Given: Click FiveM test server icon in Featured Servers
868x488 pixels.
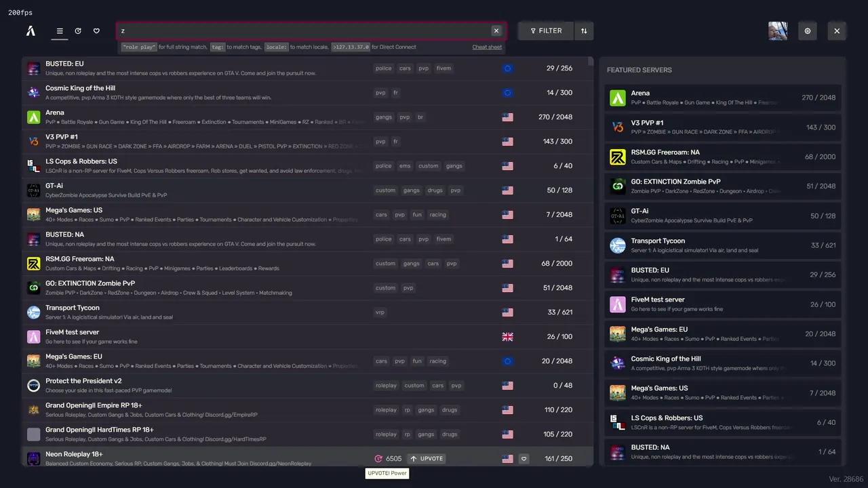Looking at the screenshot, I should 617,304.
